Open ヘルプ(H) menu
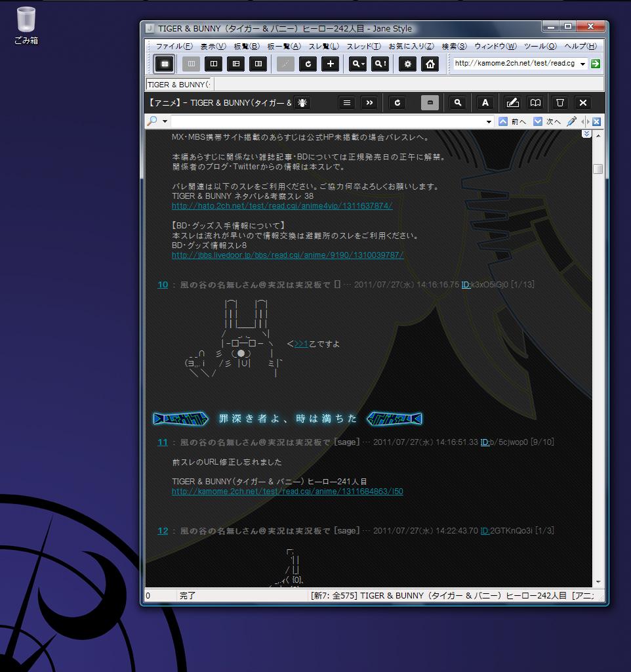Image resolution: width=631 pixels, height=672 pixels. pos(580,47)
